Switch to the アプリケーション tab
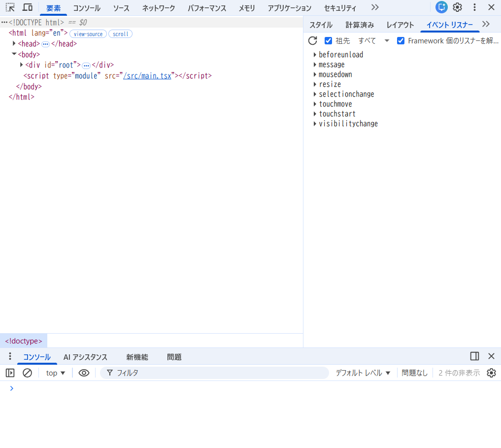 [289, 8]
